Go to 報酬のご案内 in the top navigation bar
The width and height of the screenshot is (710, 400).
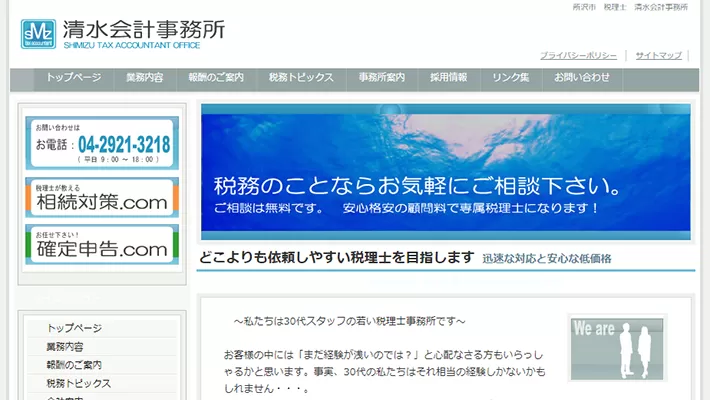coord(217,77)
